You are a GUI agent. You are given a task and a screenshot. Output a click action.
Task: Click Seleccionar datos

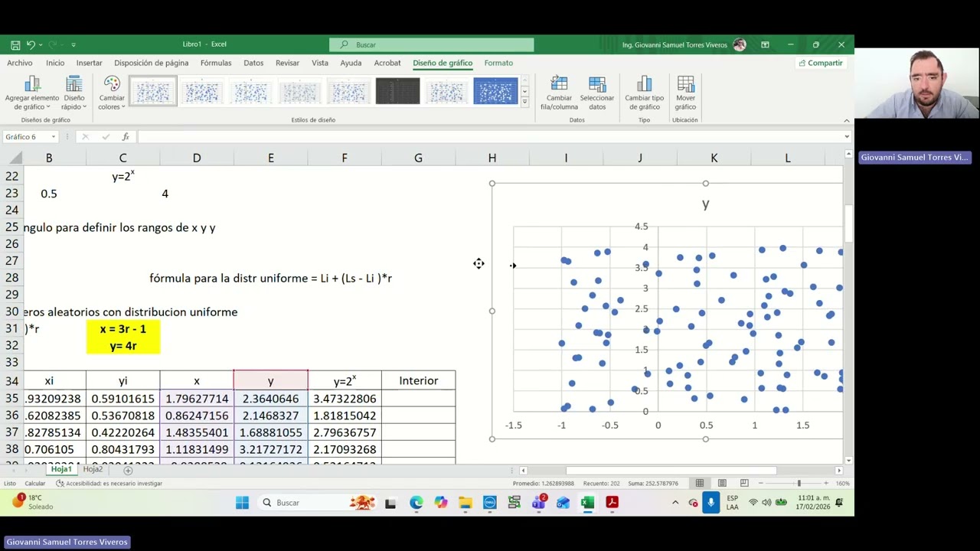click(597, 93)
